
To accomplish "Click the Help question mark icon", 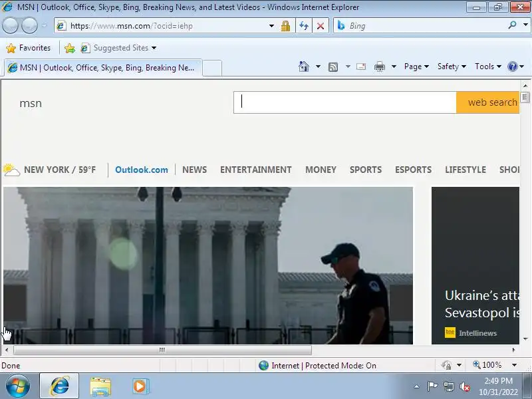I will 512,66.
